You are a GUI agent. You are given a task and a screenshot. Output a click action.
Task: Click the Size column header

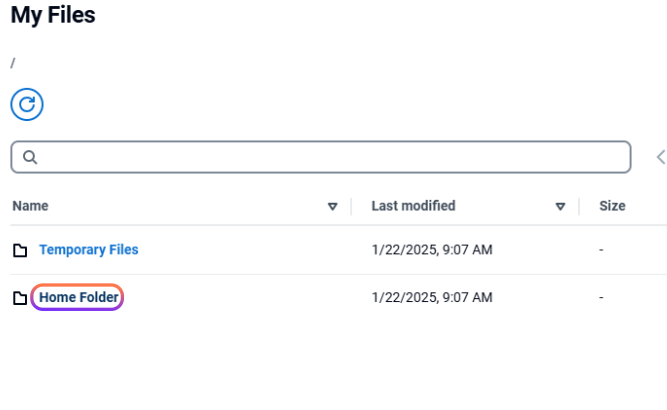[612, 206]
